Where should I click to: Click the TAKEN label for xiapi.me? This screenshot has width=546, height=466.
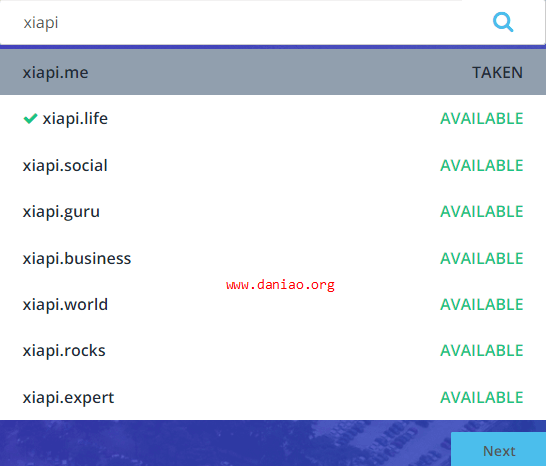point(497,72)
